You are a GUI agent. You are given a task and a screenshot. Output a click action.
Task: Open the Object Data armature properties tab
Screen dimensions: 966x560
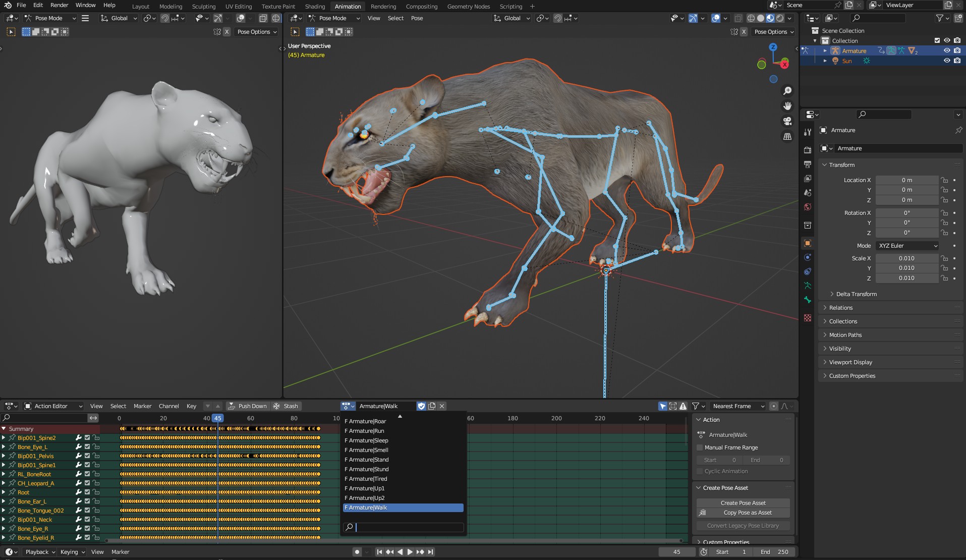pyautogui.click(x=808, y=286)
